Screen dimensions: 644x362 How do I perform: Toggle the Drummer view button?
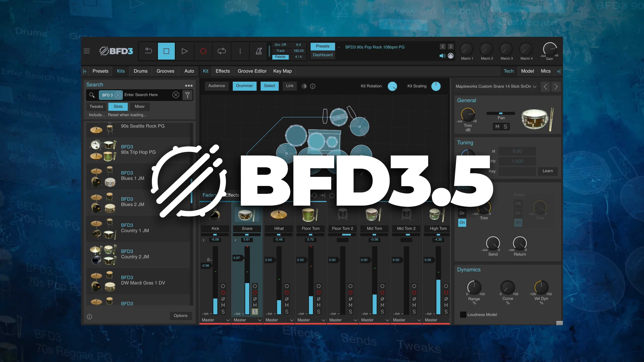coord(244,86)
